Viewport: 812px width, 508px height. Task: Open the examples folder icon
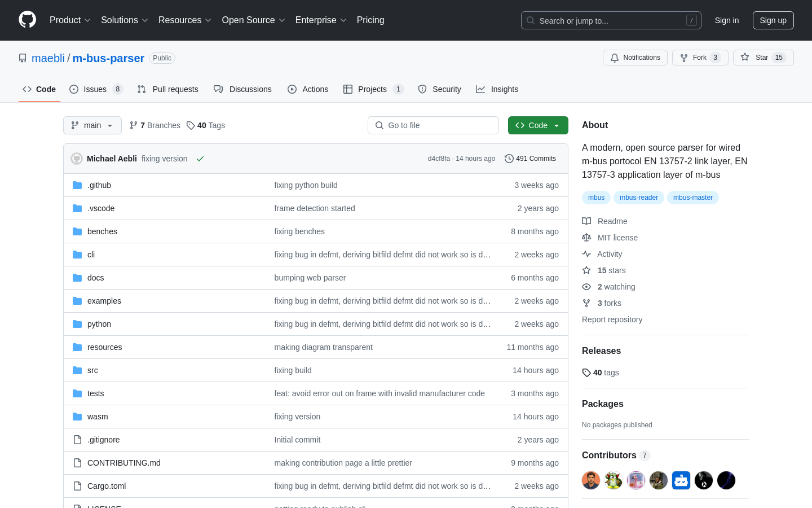point(77,301)
